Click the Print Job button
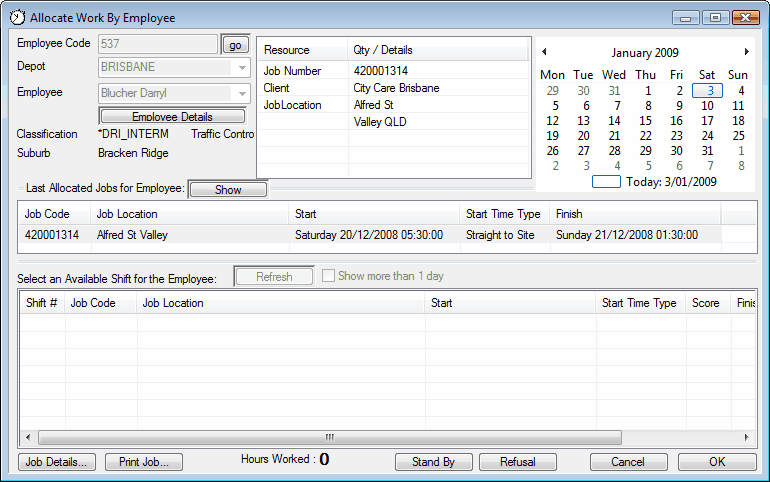This screenshot has width=770, height=482. (x=144, y=462)
